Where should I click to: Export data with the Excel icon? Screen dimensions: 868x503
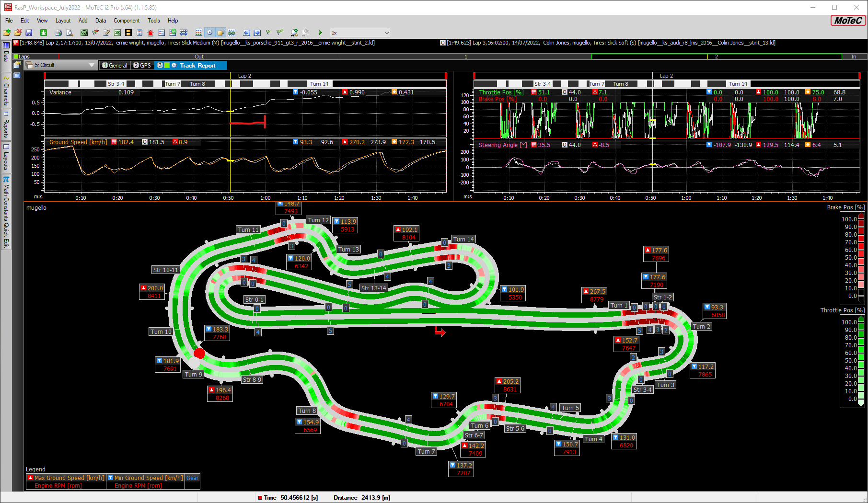pos(117,33)
